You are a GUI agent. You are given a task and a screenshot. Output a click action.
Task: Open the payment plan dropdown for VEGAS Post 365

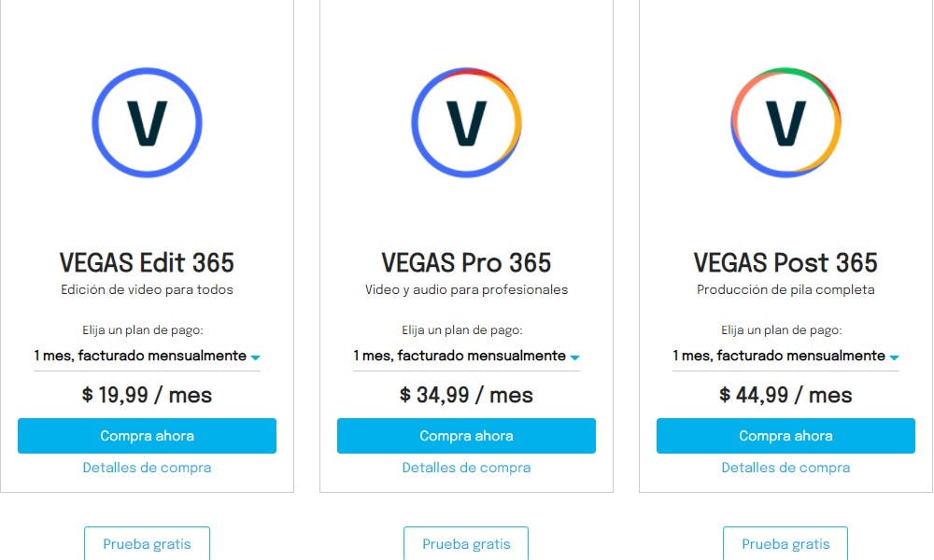(785, 356)
